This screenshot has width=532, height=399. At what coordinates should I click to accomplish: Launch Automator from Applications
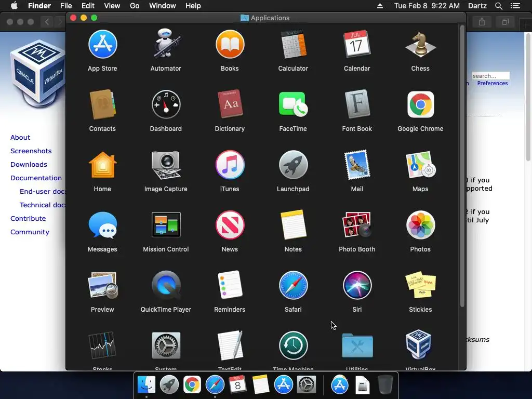[x=166, y=44]
